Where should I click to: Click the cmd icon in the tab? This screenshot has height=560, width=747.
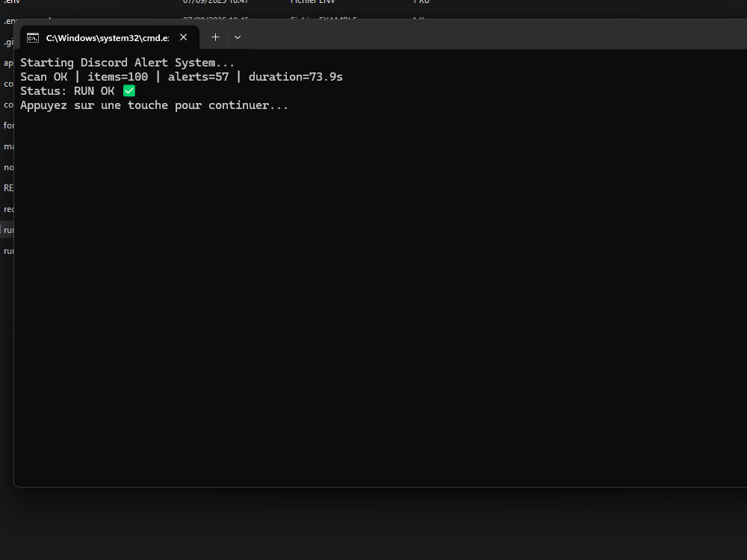click(x=33, y=37)
